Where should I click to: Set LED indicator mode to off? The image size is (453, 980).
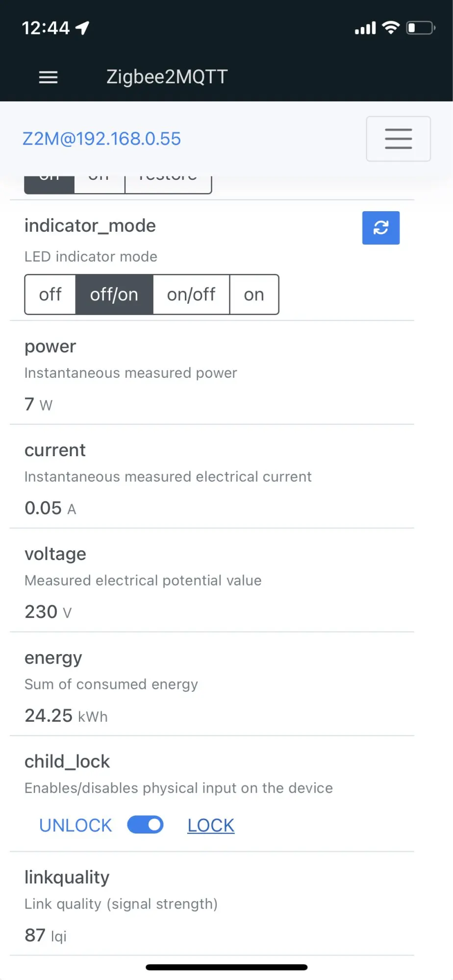(x=50, y=294)
